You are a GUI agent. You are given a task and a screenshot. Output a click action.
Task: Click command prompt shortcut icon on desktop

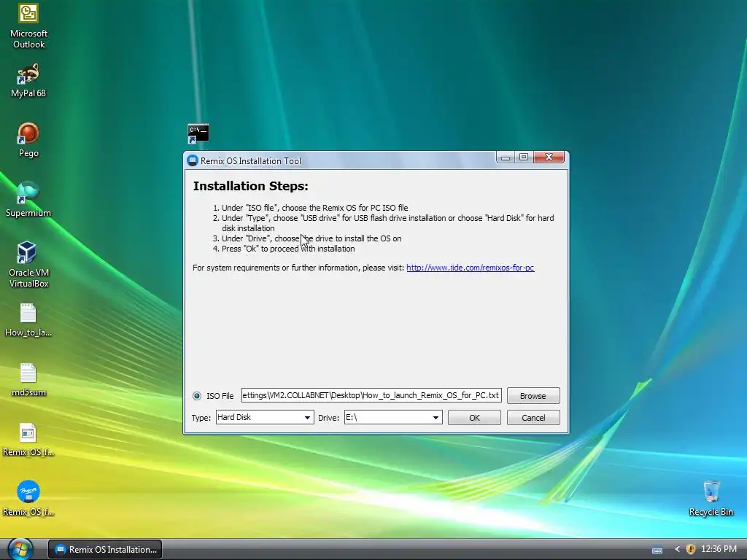[x=198, y=133]
